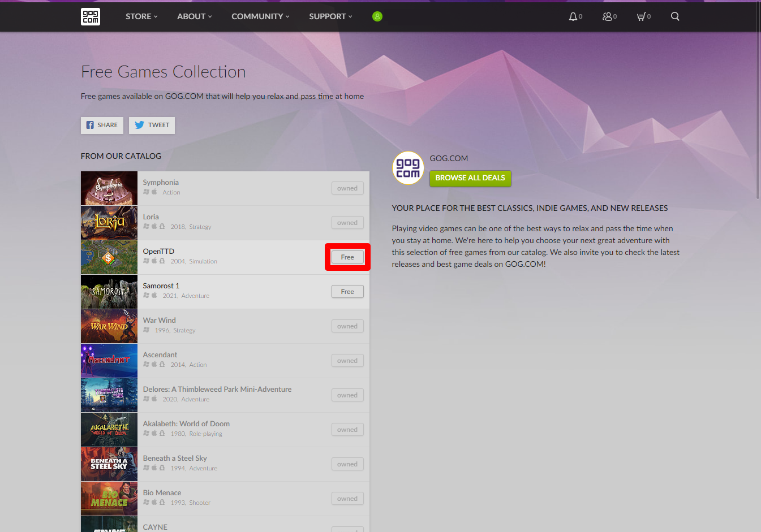Expand the SUPPORT menu
The height and width of the screenshot is (532, 761).
[330, 16]
